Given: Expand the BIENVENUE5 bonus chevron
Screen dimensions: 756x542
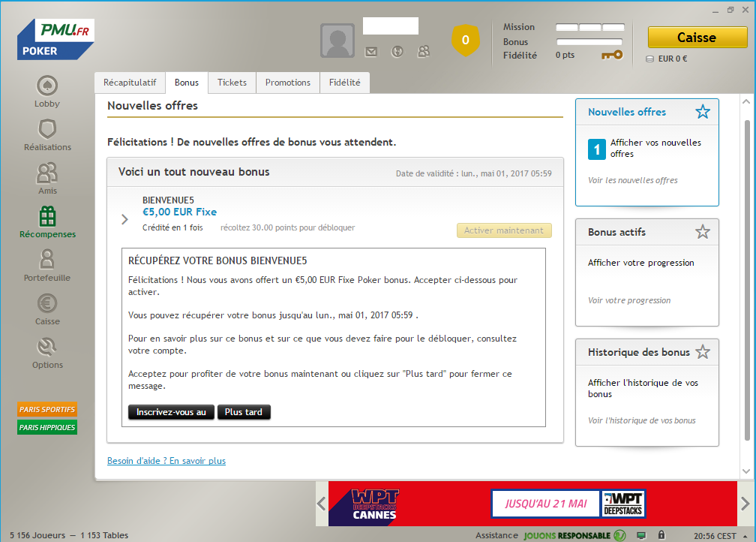Looking at the screenshot, I should [x=124, y=219].
